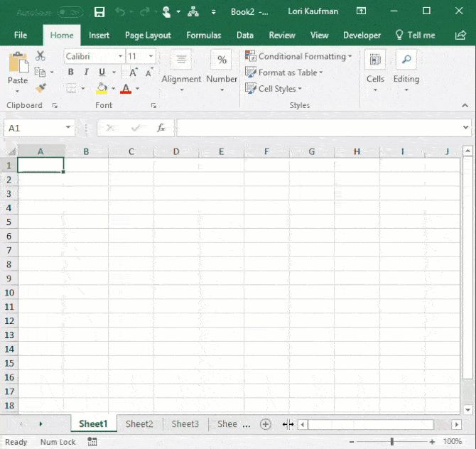Toggle the AutoSave switch
The image size is (476, 449).
69,12
